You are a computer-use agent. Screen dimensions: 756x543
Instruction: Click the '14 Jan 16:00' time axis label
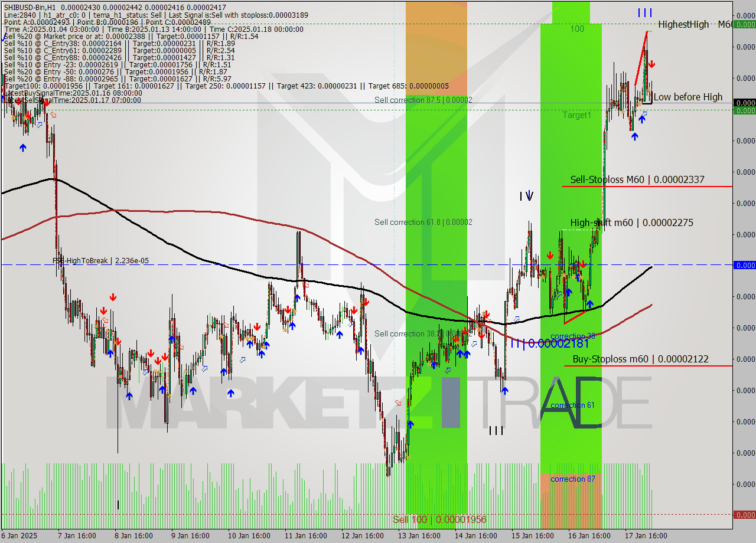click(x=475, y=536)
